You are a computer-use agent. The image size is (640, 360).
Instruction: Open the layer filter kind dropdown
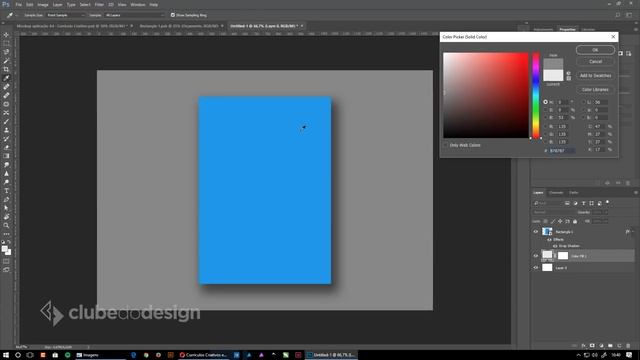pos(548,203)
